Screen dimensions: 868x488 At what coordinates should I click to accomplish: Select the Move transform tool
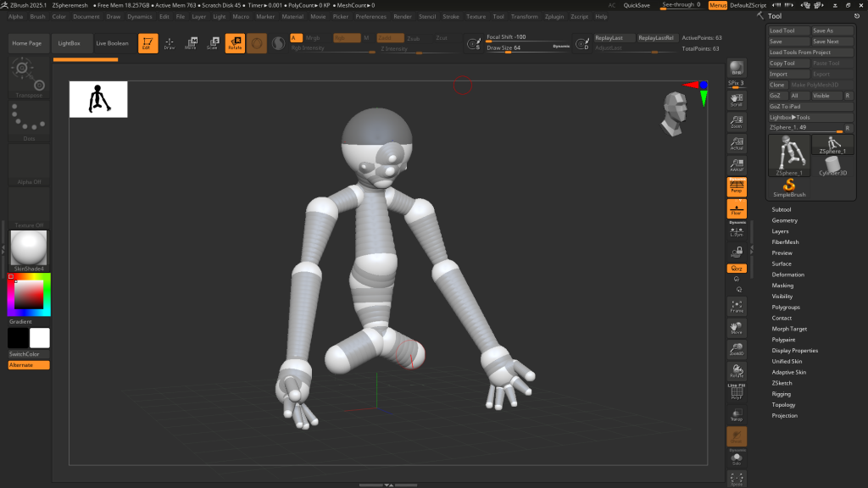191,43
